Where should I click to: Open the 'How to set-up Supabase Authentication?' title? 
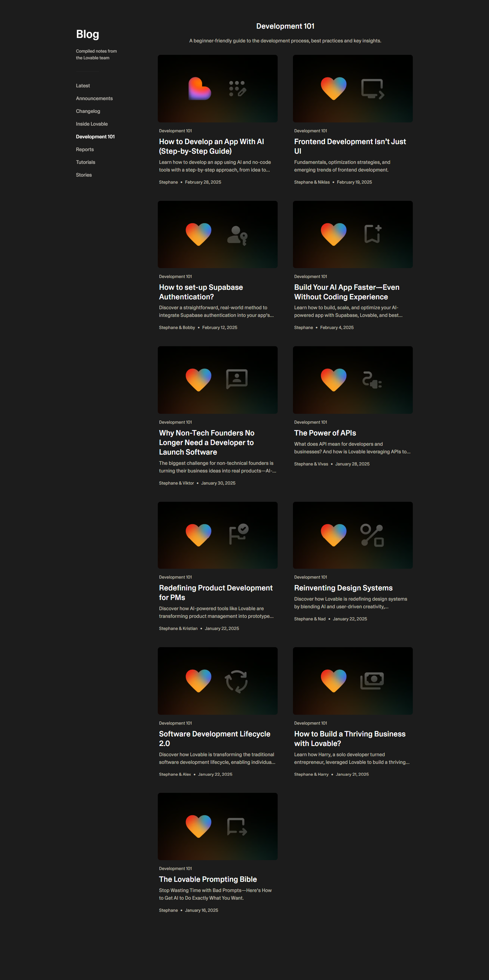point(201,292)
